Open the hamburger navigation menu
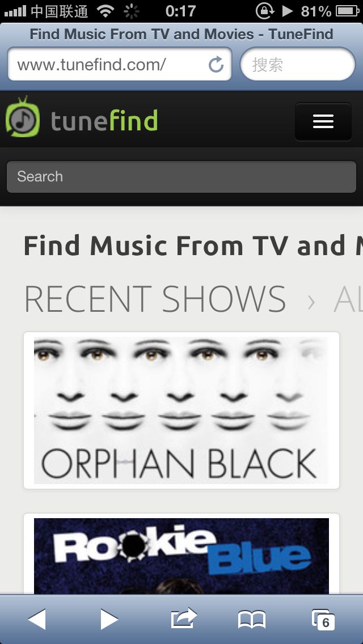 (323, 121)
